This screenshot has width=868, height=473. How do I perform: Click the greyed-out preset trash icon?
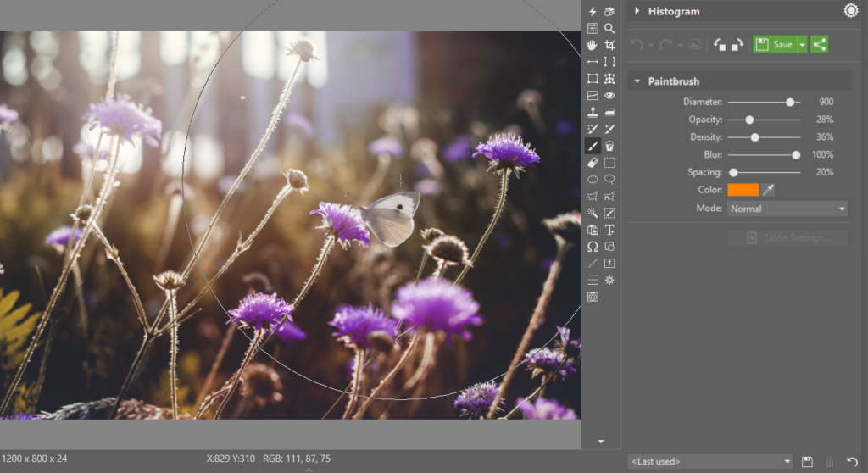[x=830, y=461]
